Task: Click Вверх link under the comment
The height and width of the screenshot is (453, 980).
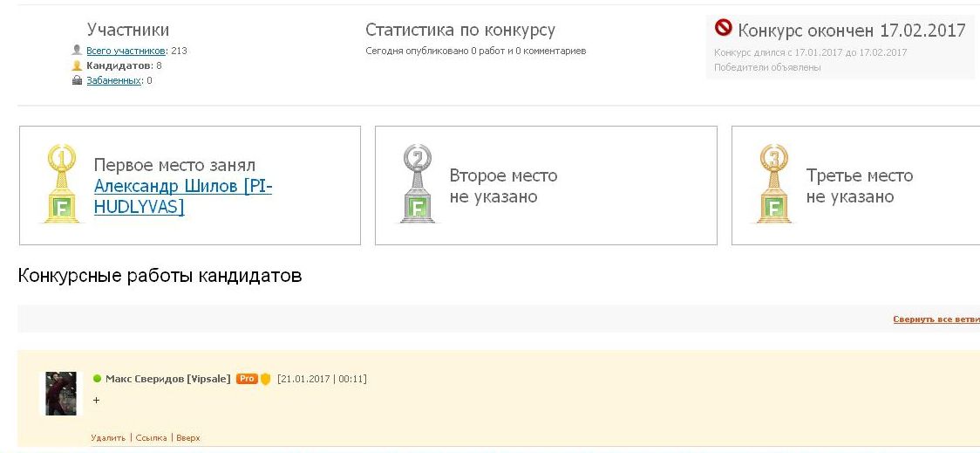Action: 188,438
